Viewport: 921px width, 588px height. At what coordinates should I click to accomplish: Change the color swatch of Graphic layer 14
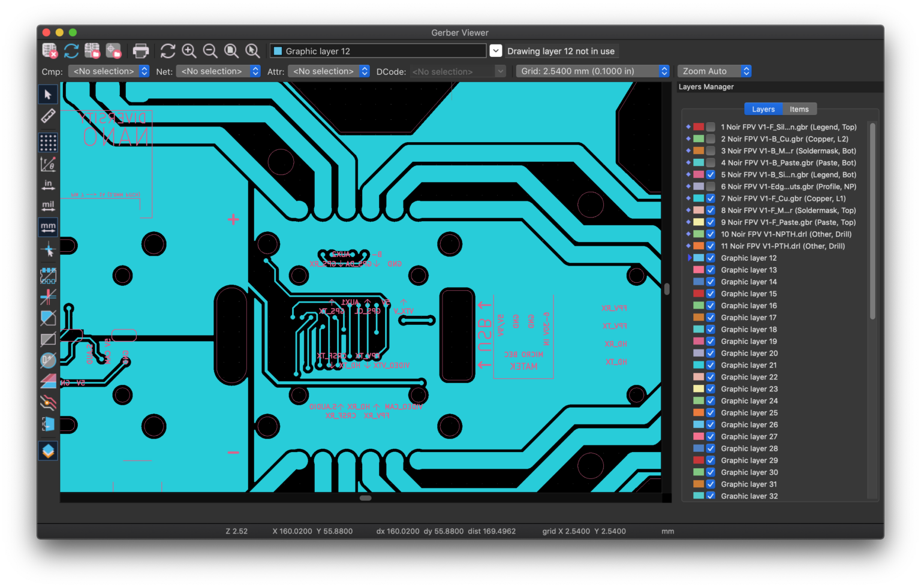pyautogui.click(x=699, y=282)
